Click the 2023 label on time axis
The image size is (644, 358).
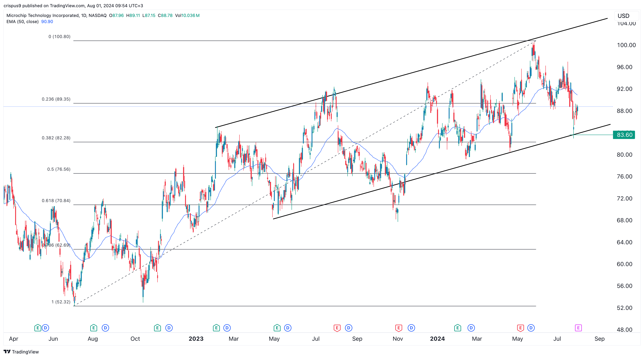tap(196, 339)
